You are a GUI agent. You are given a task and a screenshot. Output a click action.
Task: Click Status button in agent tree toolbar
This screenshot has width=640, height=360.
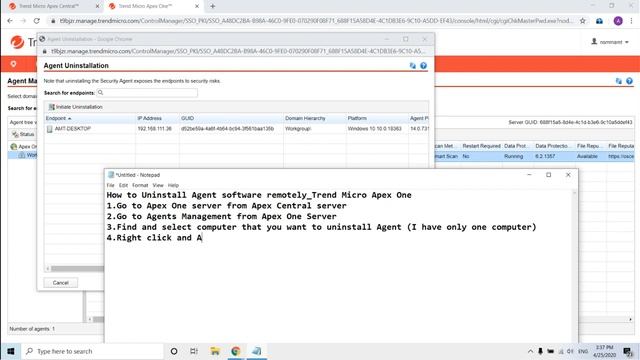click(x=23, y=134)
